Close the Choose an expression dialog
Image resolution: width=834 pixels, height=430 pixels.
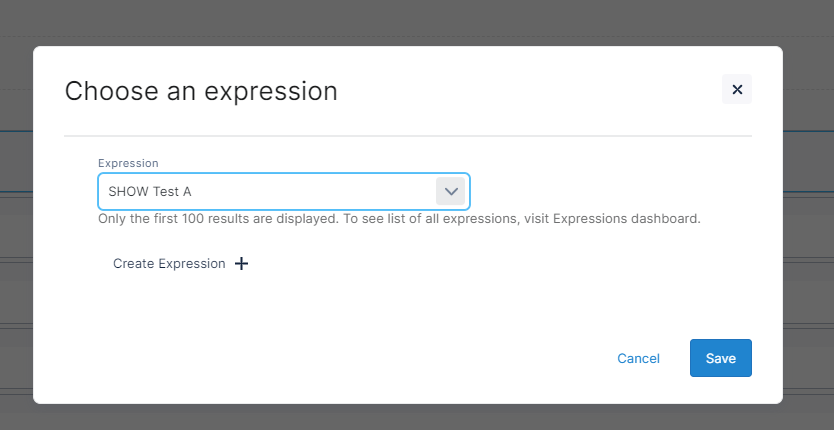point(737,90)
